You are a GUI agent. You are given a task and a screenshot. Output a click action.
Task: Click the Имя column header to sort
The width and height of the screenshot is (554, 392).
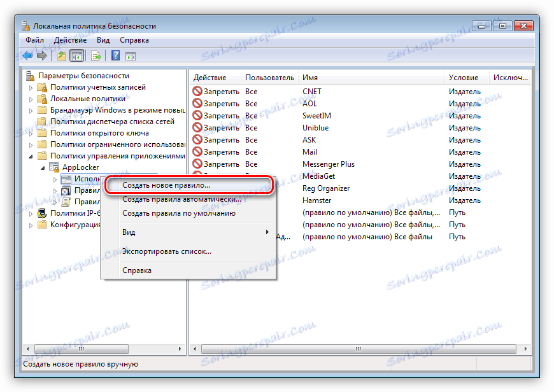(x=311, y=76)
